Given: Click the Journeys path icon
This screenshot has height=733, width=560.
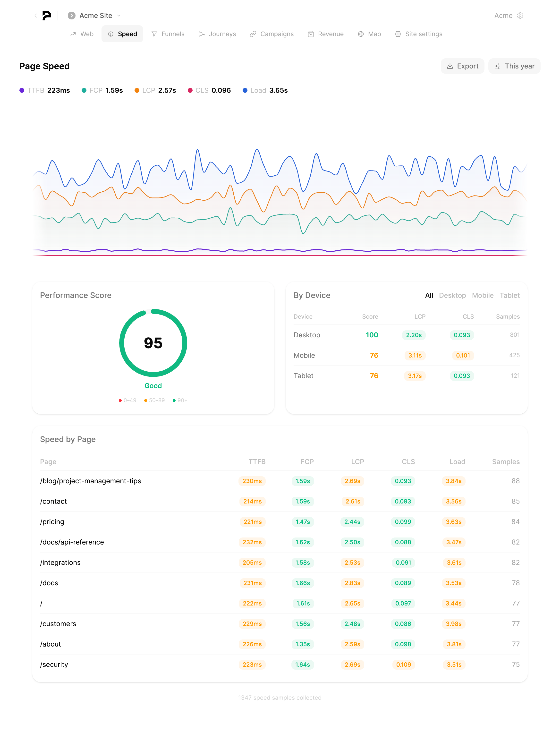Looking at the screenshot, I should 201,34.
